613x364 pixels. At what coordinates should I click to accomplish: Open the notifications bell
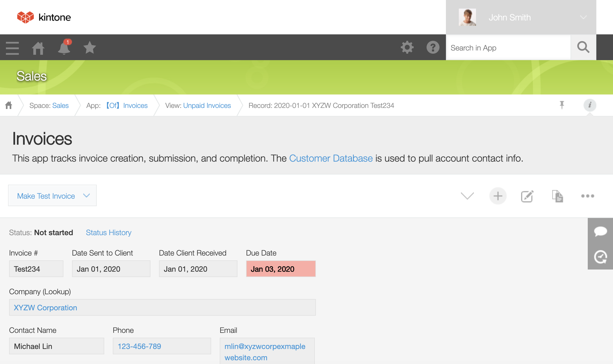64,48
